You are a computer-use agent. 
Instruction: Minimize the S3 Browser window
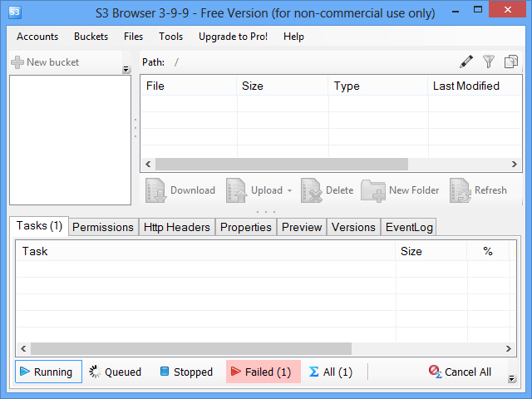tap(456, 10)
